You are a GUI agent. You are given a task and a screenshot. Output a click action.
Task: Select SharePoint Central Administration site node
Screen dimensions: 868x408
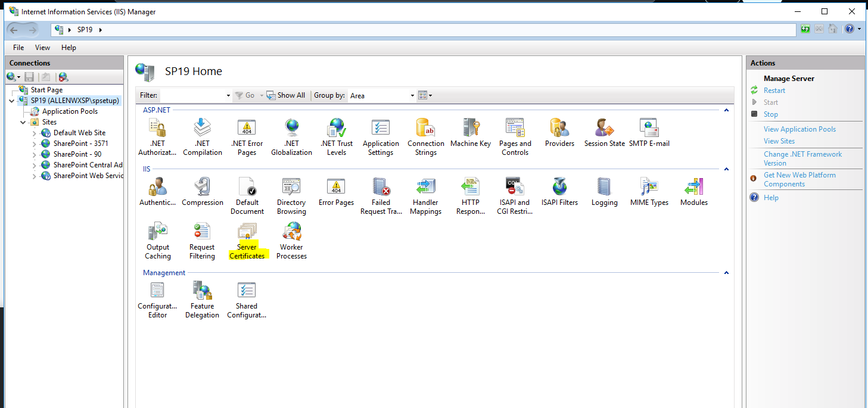pos(88,165)
